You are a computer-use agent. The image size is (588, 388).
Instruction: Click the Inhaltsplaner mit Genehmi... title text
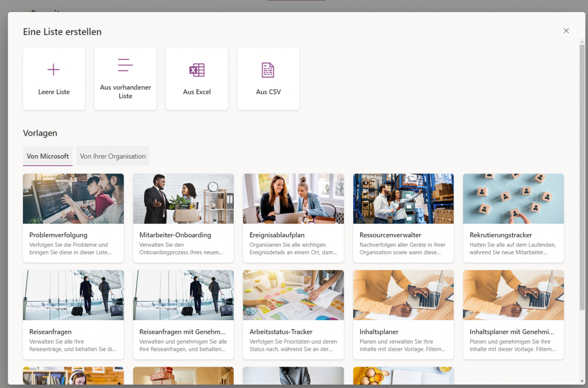512,332
